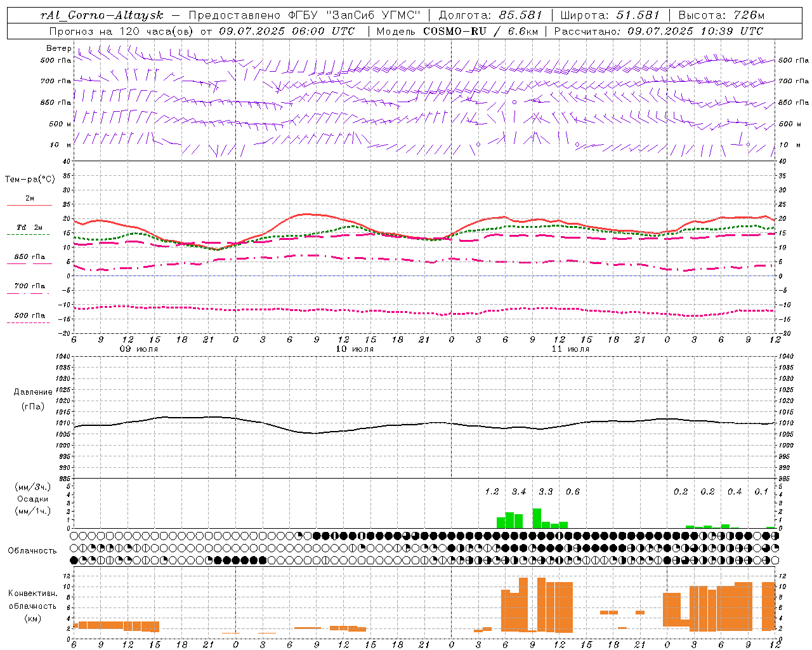Click the '3.3' three-hour precipitation value
The image size is (812, 650).
click(x=546, y=492)
